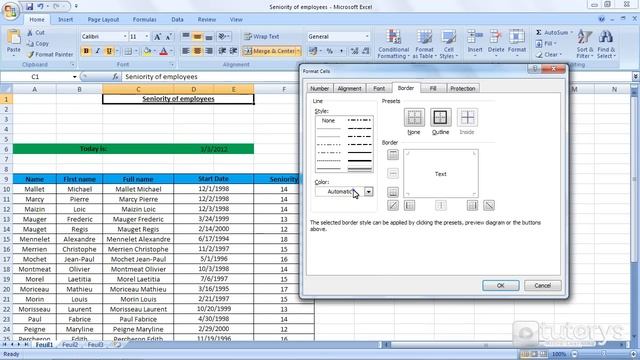The height and width of the screenshot is (360, 640).
Task: Open Format as Table gallery
Action: coord(424,44)
